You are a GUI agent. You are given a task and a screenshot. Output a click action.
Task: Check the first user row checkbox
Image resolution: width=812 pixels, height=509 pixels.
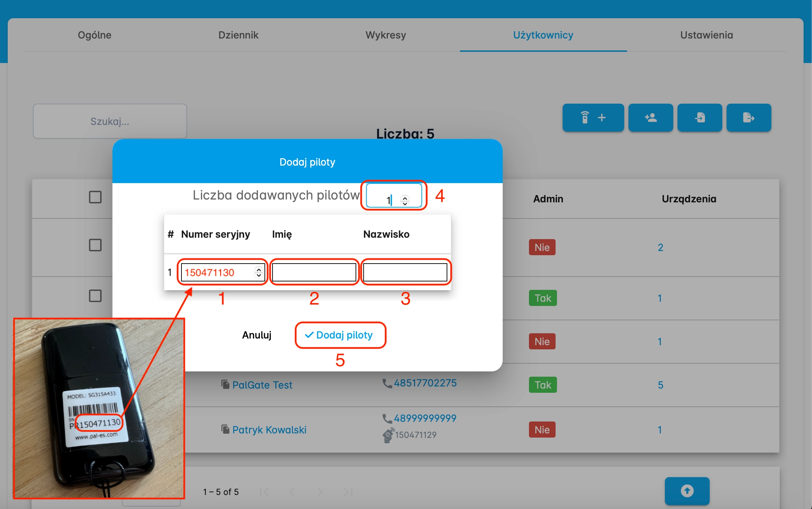95,245
